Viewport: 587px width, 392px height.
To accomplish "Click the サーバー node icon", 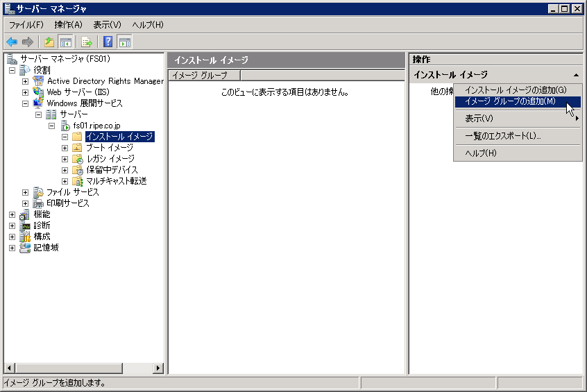I will pyautogui.click(x=51, y=114).
